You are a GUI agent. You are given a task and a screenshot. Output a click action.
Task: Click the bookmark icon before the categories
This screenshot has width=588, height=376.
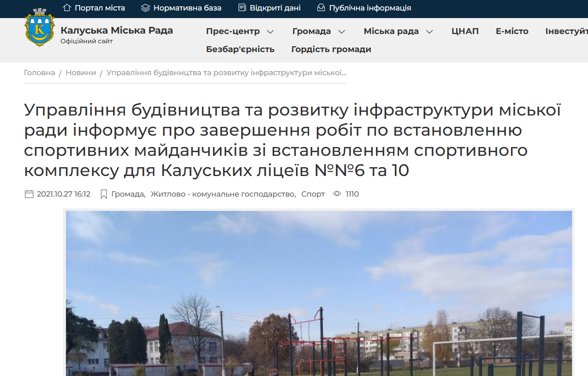[104, 194]
